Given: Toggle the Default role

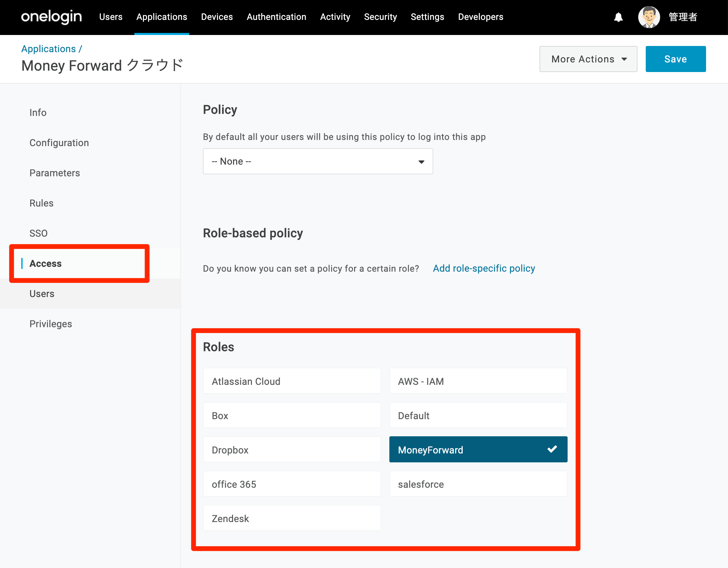Looking at the screenshot, I should 478,415.
